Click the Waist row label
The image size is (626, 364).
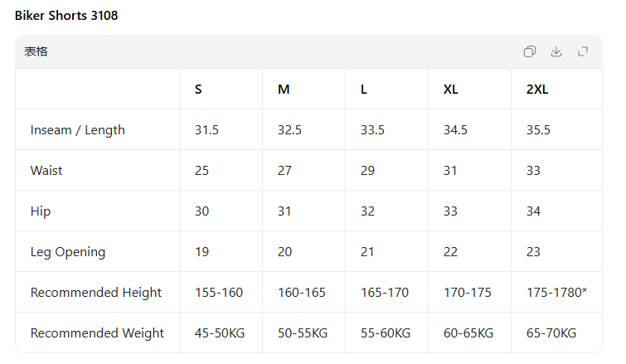(x=46, y=171)
